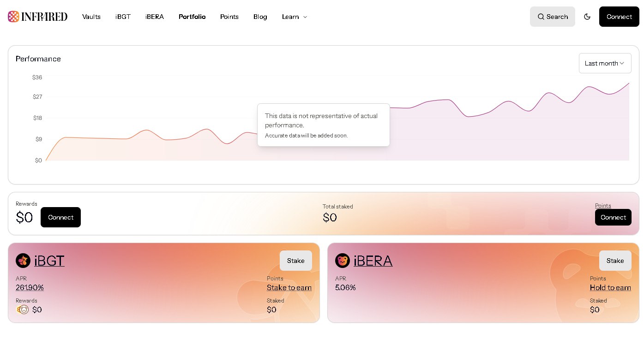Follow the Stake to earn link

pos(289,288)
